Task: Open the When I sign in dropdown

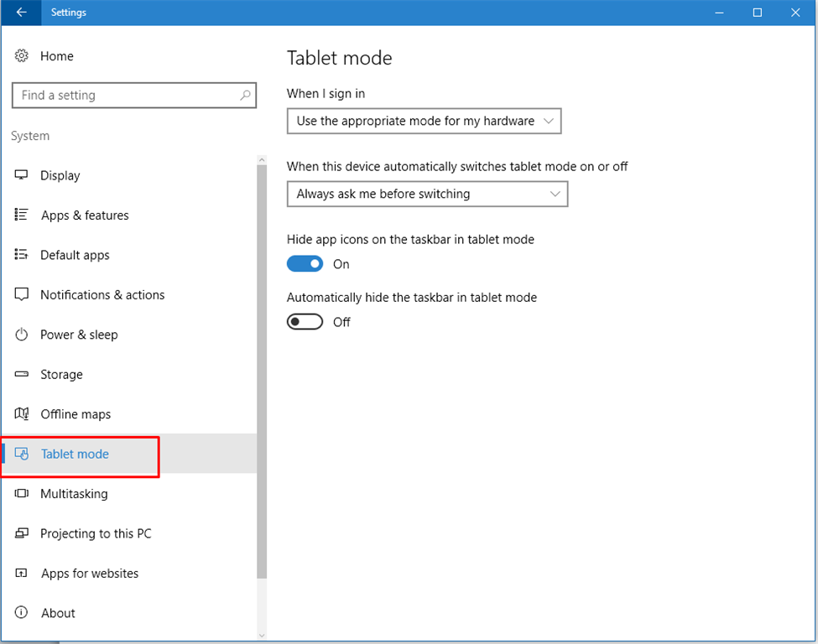Action: point(425,121)
